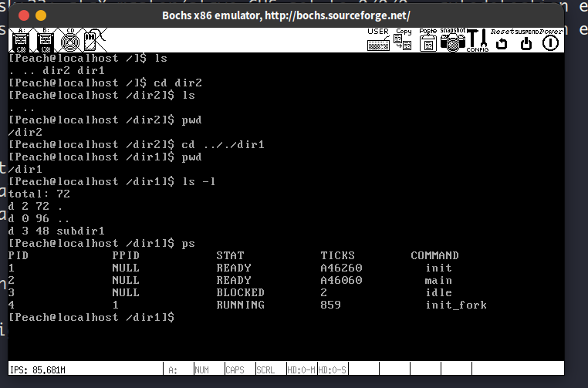Click the floppy B: drive icon
This screenshot has height=388, width=588.
tap(46, 41)
